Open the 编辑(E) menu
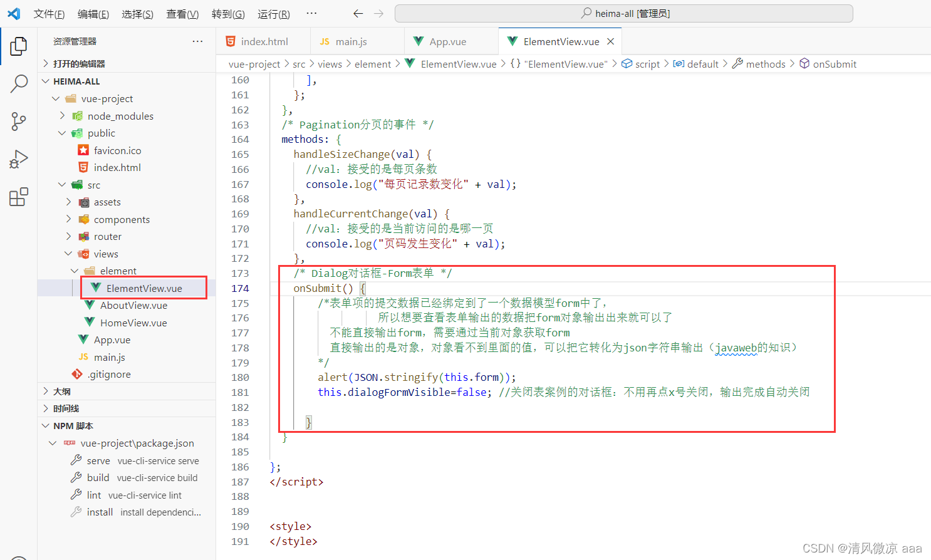The width and height of the screenshot is (931, 560). 93,14
